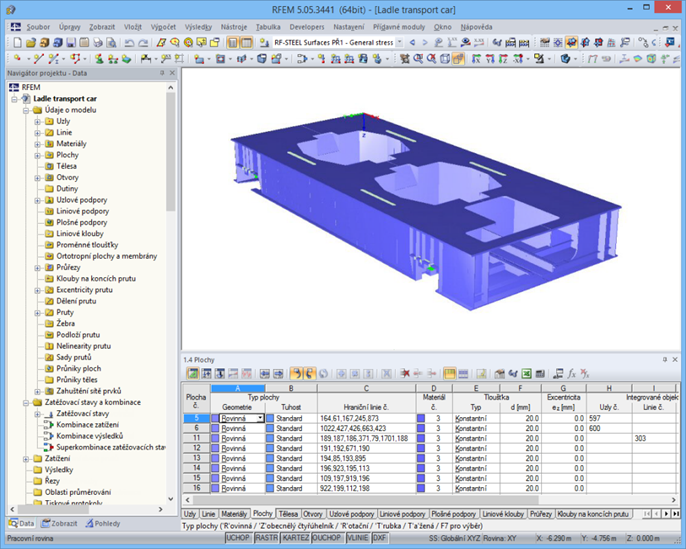The image size is (686, 549).
Task: Expand the Zatížení tree node
Action: [x=26, y=459]
